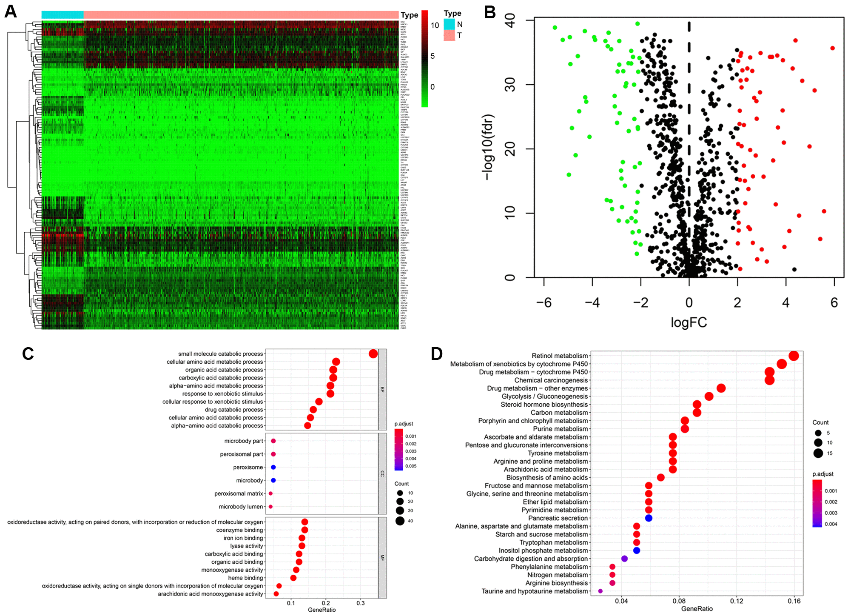Click 'response to xenobiotic stimulus' label

coord(223,394)
